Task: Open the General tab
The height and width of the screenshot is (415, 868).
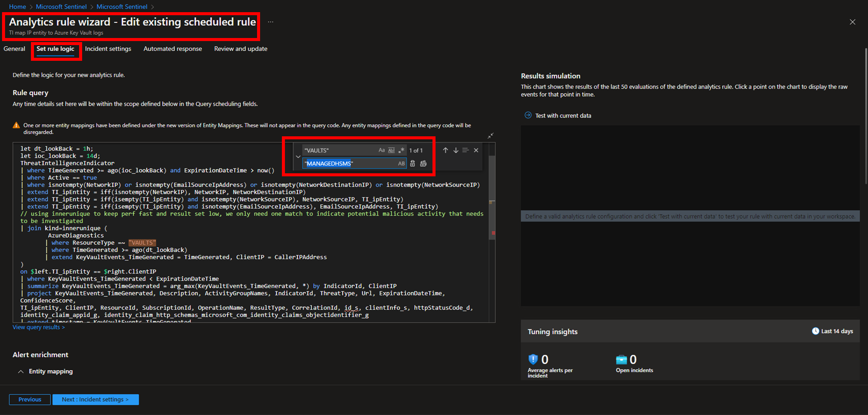Action: click(14, 49)
